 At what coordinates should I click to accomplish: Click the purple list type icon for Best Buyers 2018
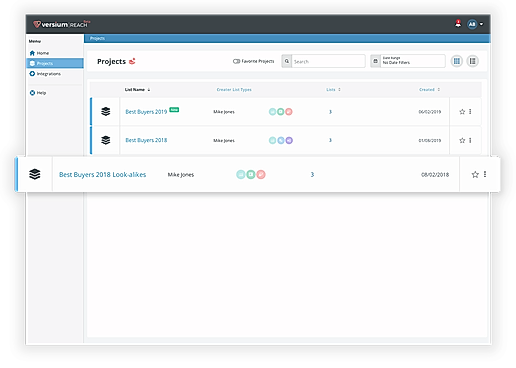point(289,140)
